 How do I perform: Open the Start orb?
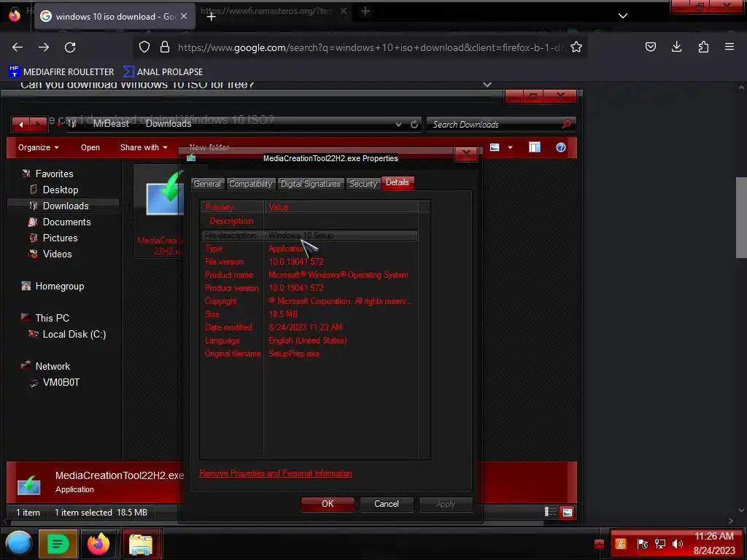click(19, 543)
